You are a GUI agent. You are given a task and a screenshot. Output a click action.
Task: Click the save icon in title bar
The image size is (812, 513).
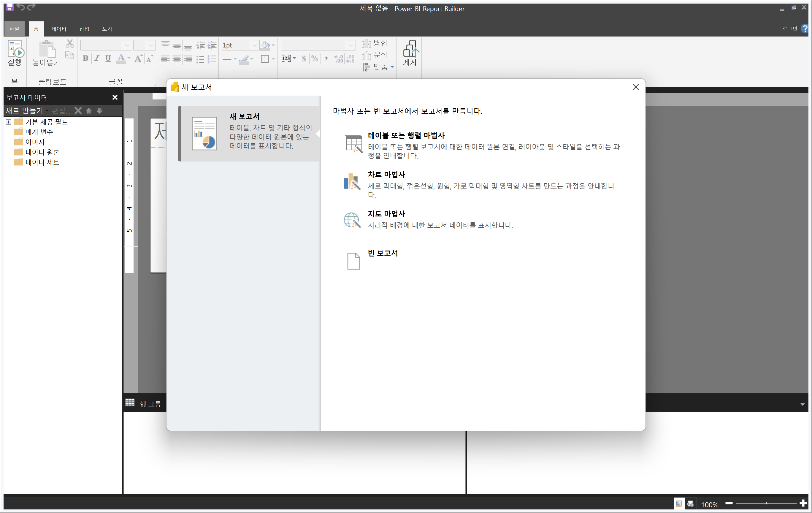pyautogui.click(x=9, y=7)
